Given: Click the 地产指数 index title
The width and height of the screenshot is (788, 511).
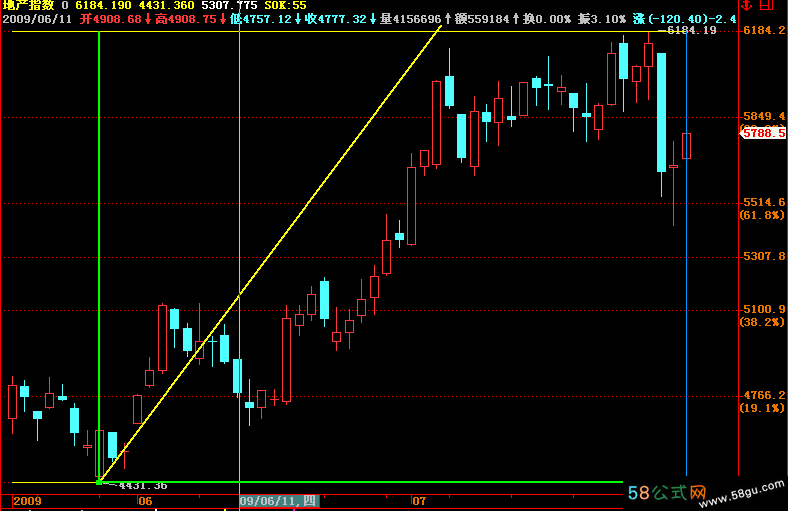Looking at the screenshot, I should tap(28, 6).
